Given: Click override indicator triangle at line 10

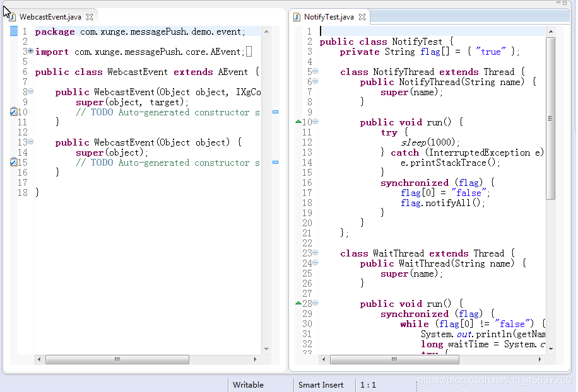Looking at the screenshot, I should 298,122.
